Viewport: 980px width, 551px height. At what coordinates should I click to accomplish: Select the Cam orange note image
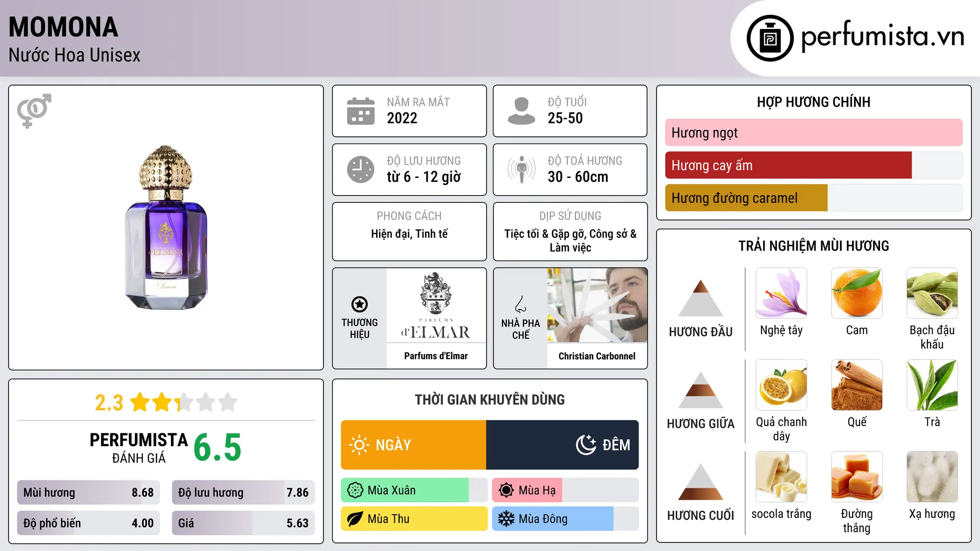[857, 293]
